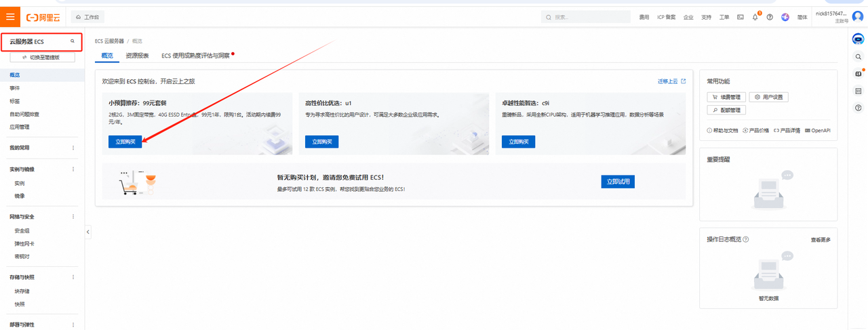
Task: Click the user avatar profile picture
Action: (858, 17)
